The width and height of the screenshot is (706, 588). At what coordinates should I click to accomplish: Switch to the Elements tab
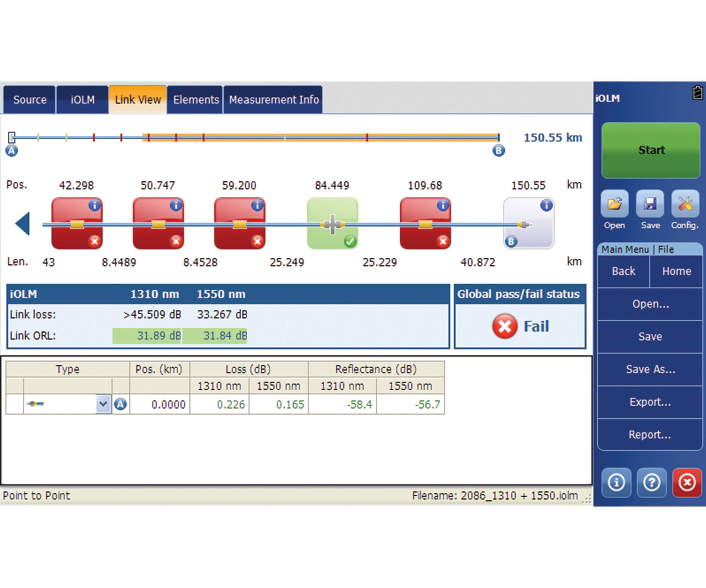coord(196,100)
